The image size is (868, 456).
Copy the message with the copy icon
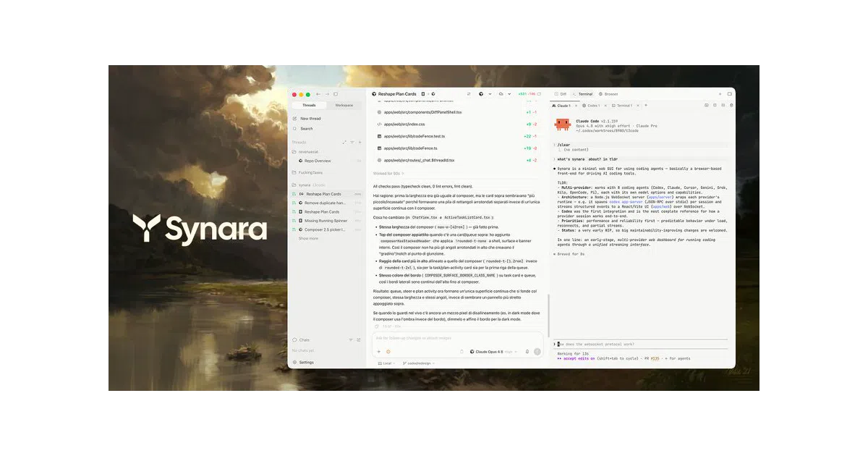pyautogui.click(x=377, y=326)
